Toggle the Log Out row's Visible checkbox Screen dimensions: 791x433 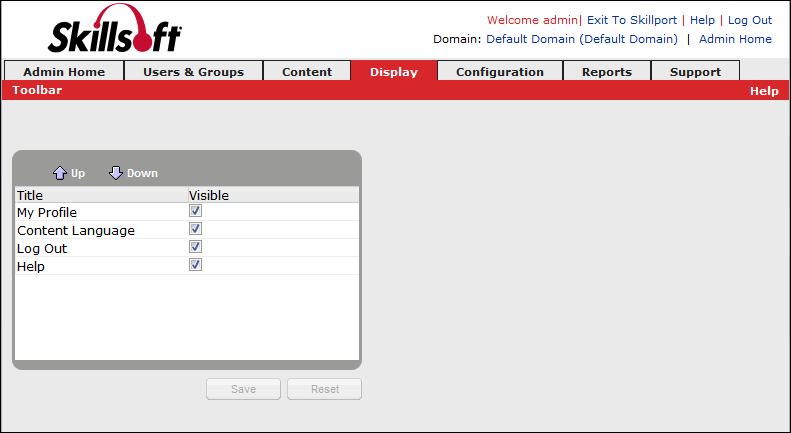195,247
